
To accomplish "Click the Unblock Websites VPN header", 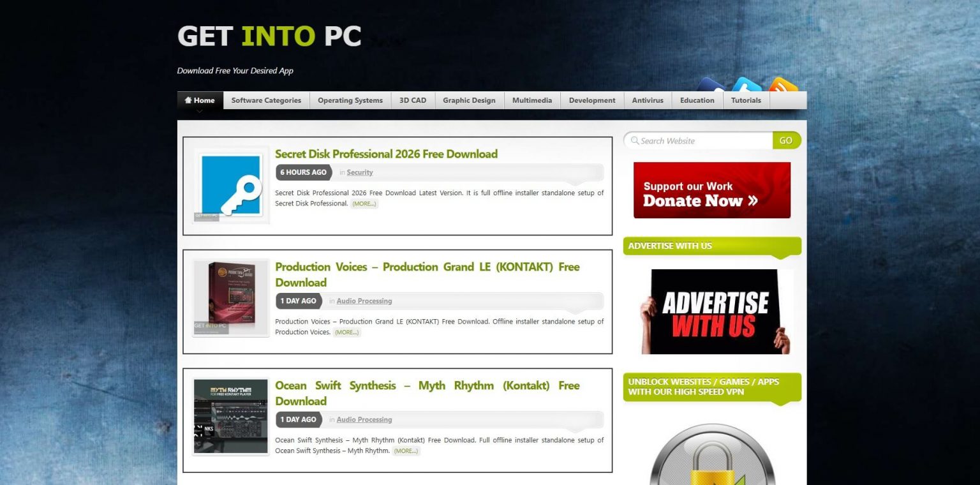I will (x=712, y=387).
